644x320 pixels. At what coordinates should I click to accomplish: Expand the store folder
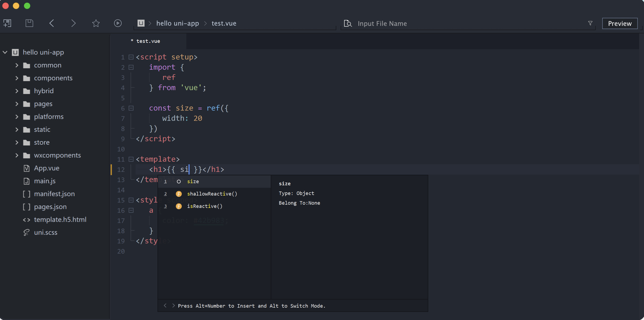pos(17,142)
